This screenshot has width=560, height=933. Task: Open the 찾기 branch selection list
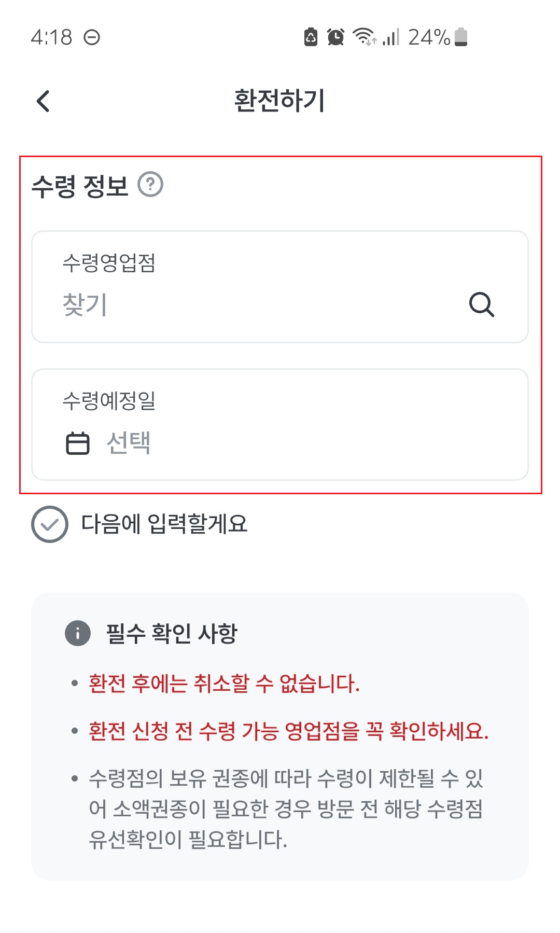click(86, 306)
